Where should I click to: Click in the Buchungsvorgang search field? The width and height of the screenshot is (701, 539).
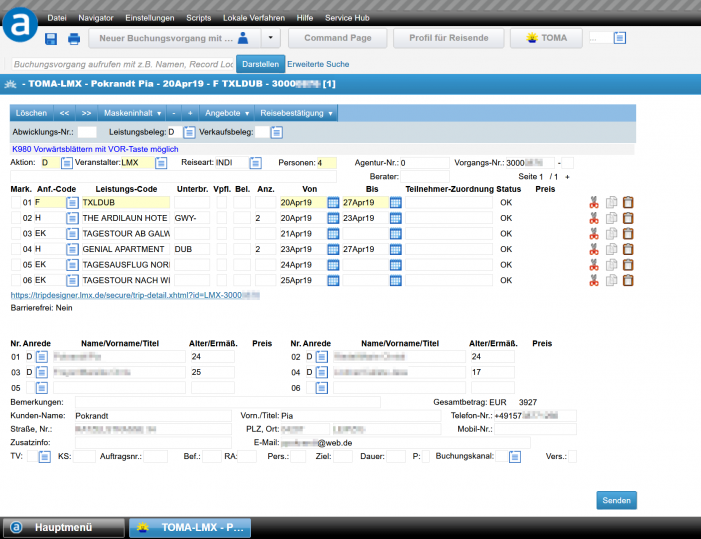click(122, 64)
